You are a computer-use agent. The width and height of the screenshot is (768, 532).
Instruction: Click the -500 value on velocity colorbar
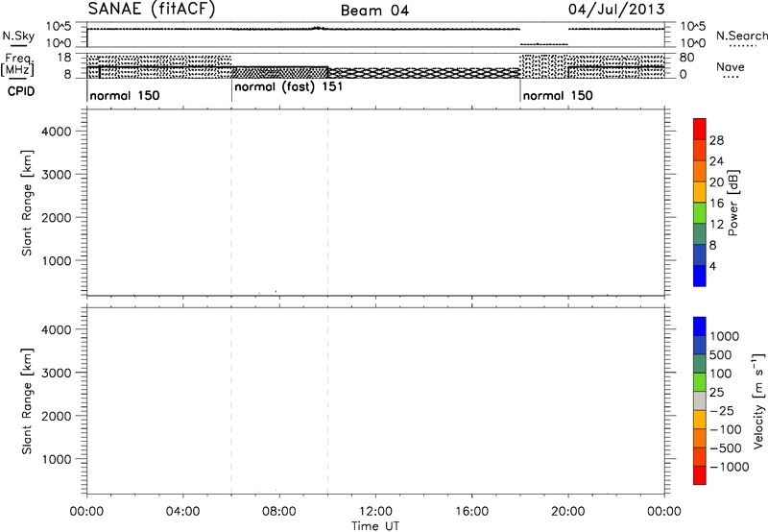726,448
